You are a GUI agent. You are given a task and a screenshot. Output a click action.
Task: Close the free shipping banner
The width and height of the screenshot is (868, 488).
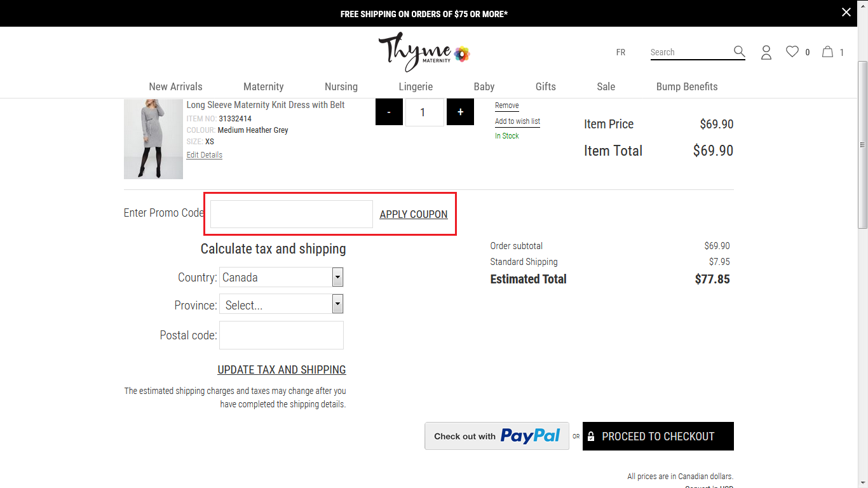(846, 12)
